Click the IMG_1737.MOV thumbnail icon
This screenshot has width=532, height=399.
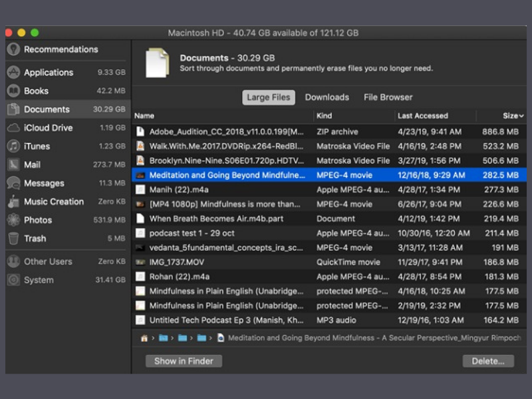pyautogui.click(x=140, y=262)
